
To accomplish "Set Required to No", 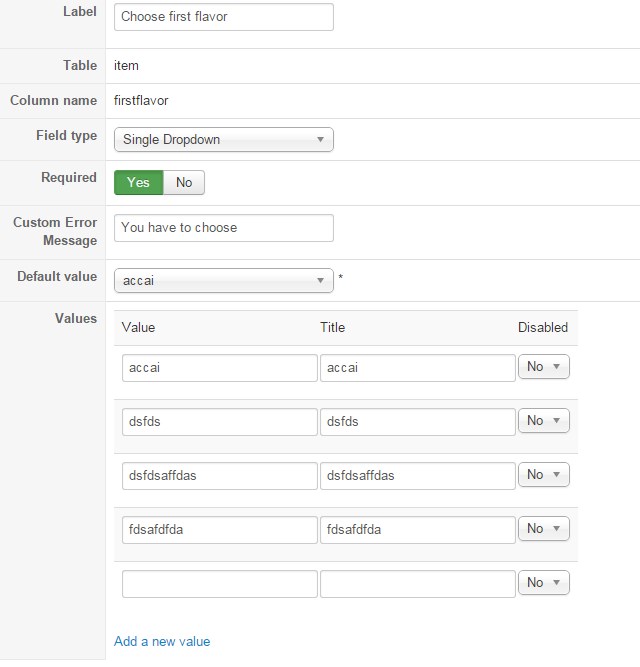I will click(x=184, y=183).
